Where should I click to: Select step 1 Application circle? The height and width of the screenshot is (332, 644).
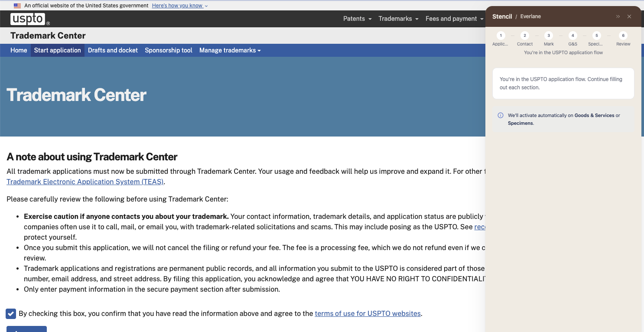pos(501,36)
